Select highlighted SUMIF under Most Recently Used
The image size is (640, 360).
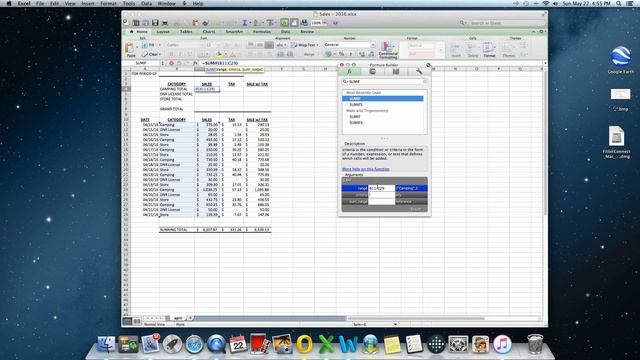click(382, 99)
